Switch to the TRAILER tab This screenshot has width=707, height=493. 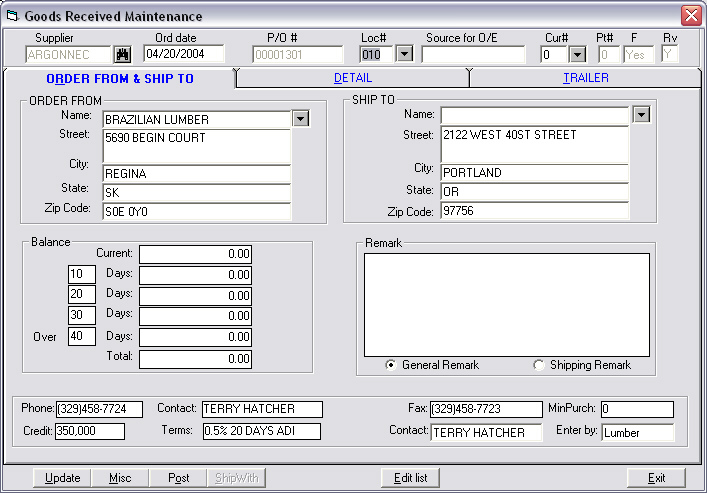pyautogui.click(x=585, y=78)
